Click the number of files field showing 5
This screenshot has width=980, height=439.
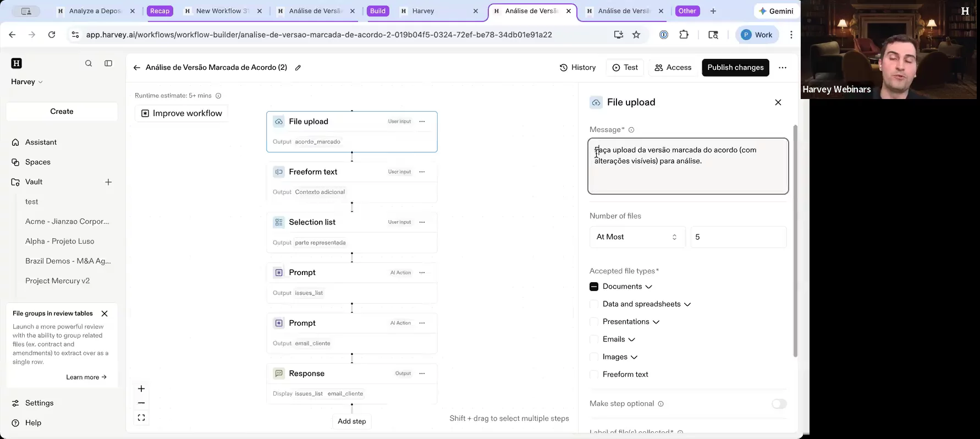738,237
